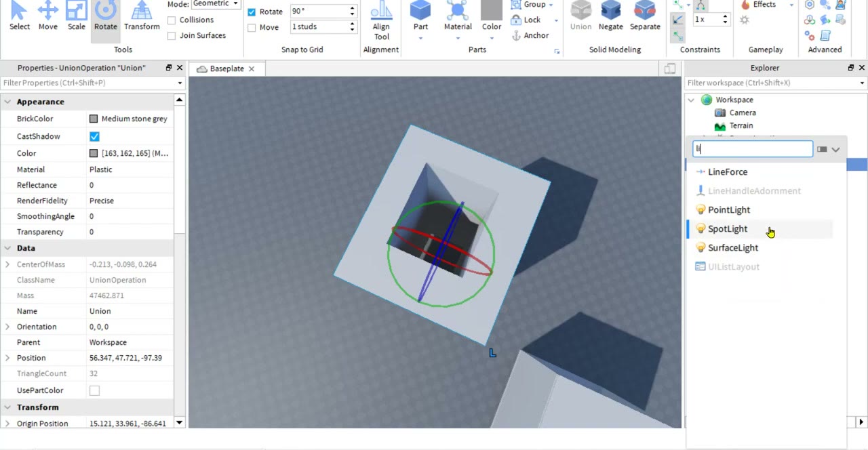Enable the UsePartColor checkbox
This screenshot has height=450, width=868.
click(x=94, y=390)
